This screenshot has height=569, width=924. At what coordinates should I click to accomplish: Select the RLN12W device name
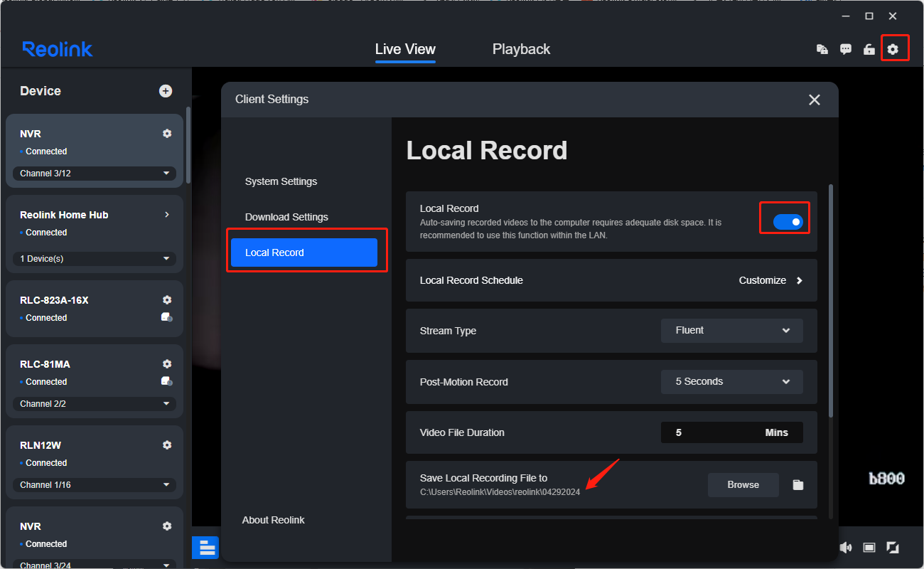[41, 445]
